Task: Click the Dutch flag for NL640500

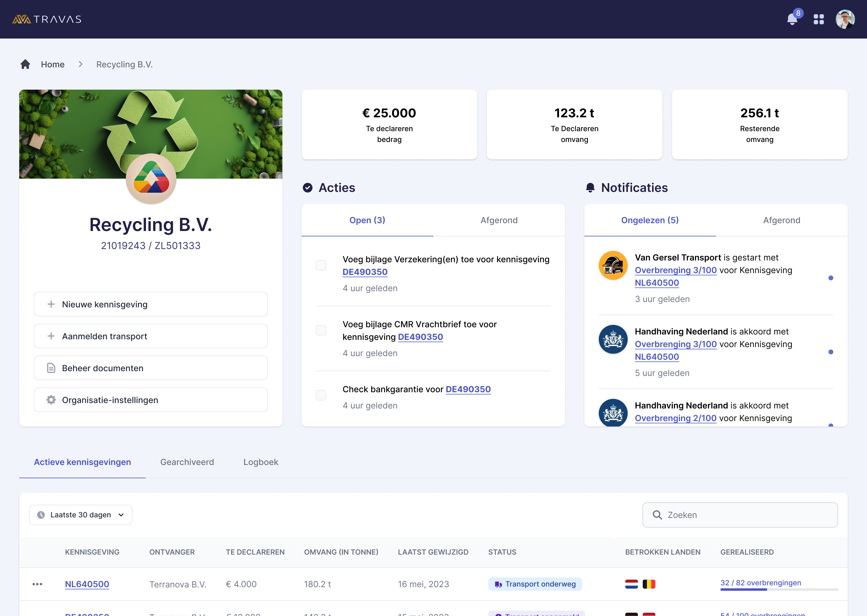Action: [x=632, y=584]
